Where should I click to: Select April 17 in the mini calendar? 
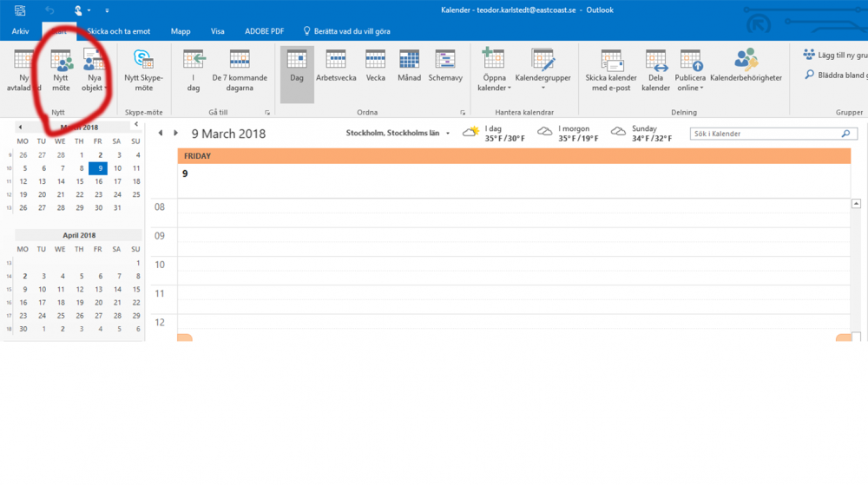pyautogui.click(x=41, y=303)
